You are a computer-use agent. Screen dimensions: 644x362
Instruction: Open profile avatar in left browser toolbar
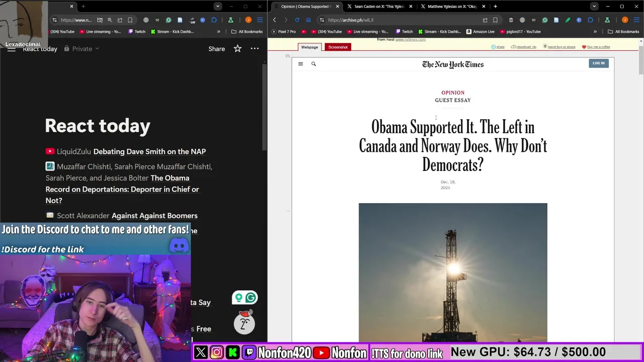click(x=248, y=20)
